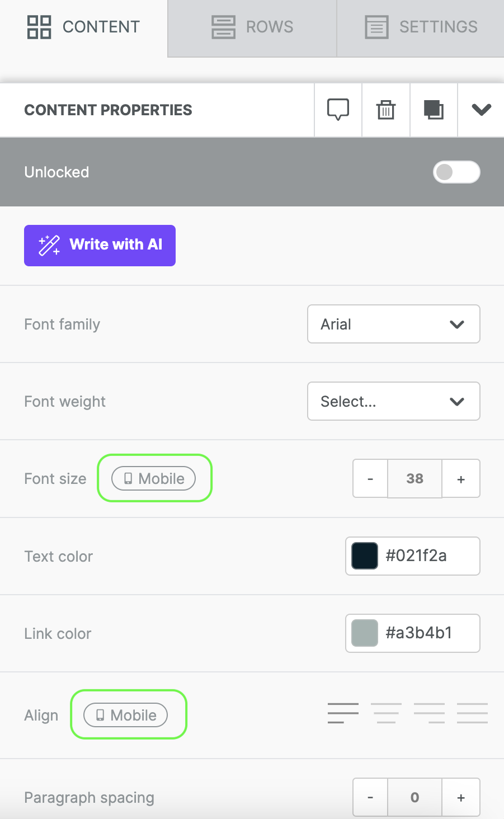Open the text color swatch #021f2a
504x819 pixels.
coord(365,556)
